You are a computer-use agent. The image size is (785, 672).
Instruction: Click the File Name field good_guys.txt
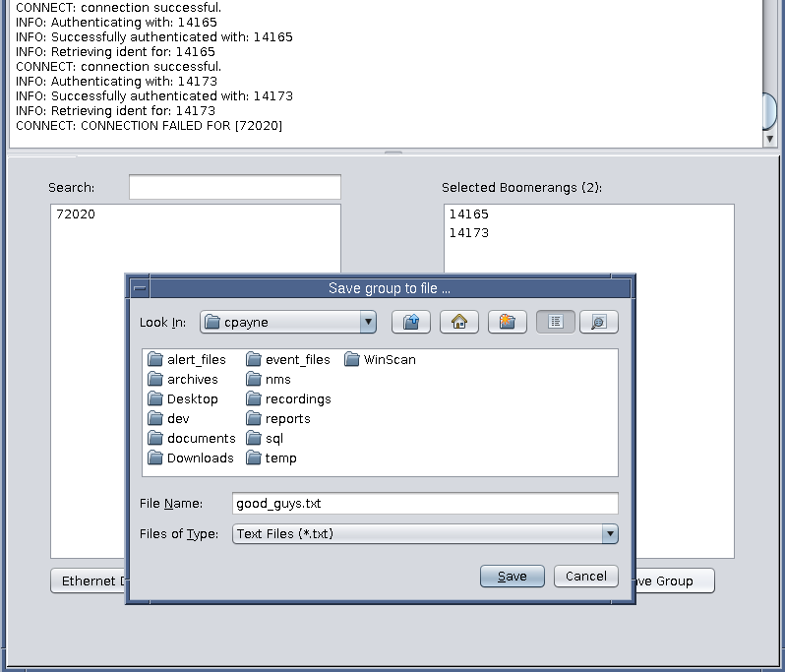pyautogui.click(x=425, y=503)
